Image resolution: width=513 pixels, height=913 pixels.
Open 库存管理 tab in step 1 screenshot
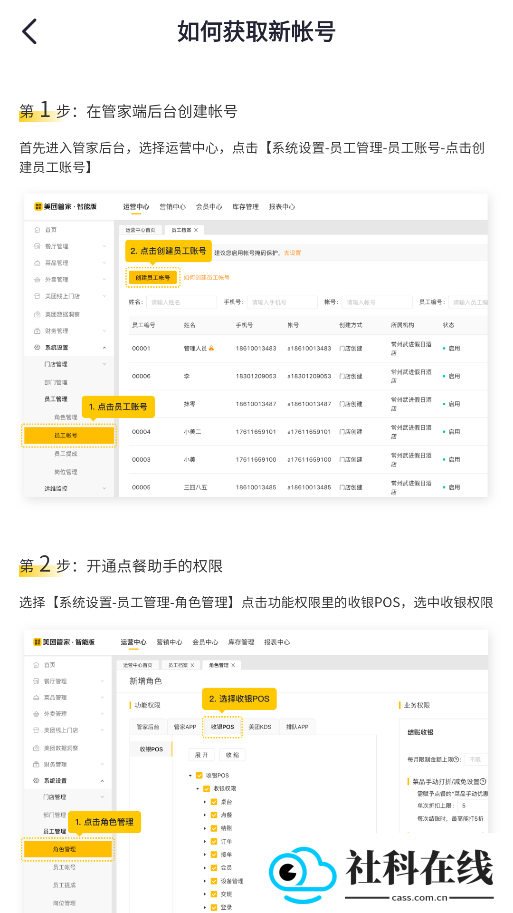click(x=245, y=207)
